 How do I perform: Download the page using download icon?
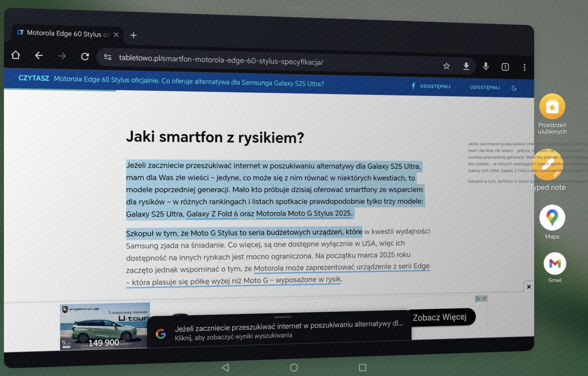tap(466, 66)
